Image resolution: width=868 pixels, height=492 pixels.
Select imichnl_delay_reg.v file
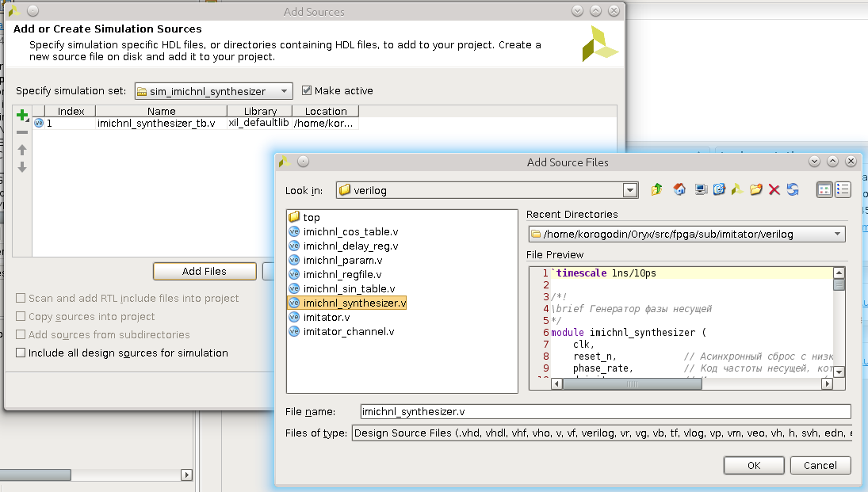[343, 246]
